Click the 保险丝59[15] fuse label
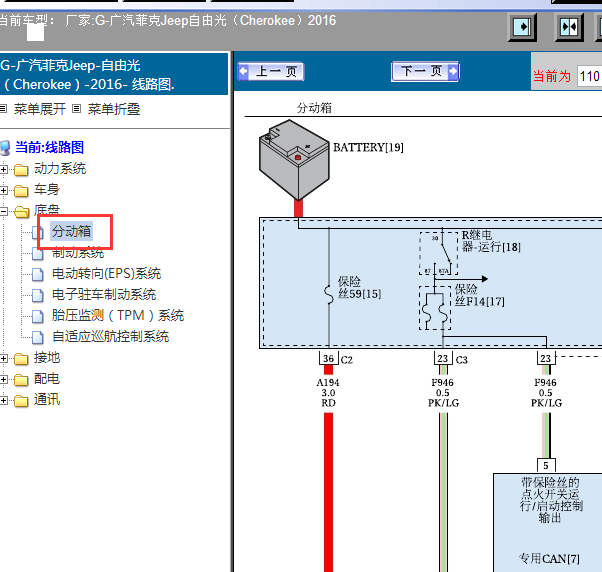 point(359,288)
